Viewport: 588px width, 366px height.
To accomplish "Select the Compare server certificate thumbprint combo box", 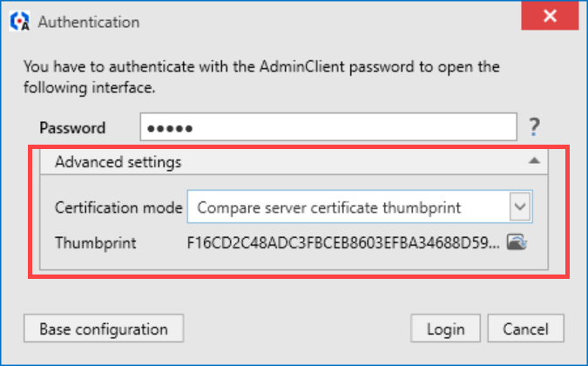I will coord(360,207).
